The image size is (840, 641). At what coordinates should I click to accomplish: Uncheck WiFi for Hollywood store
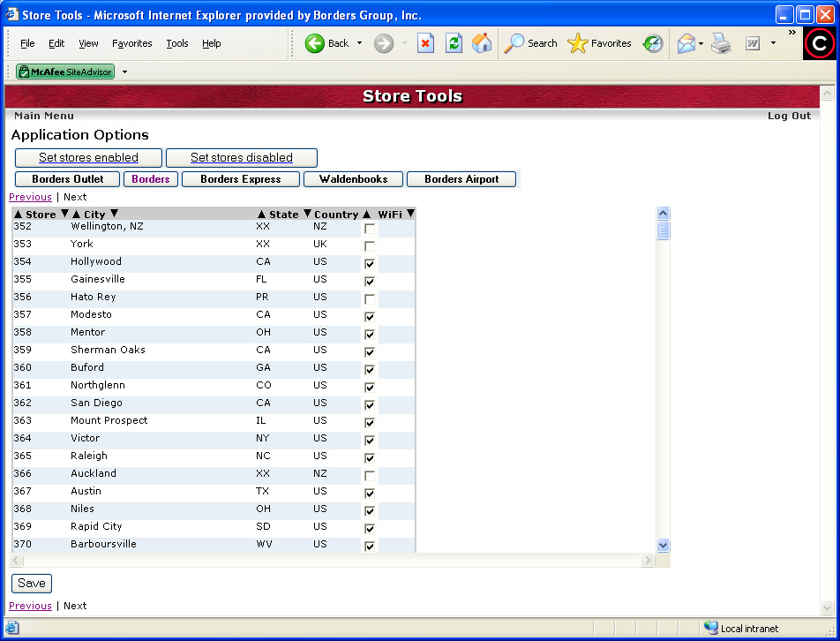[370, 264]
